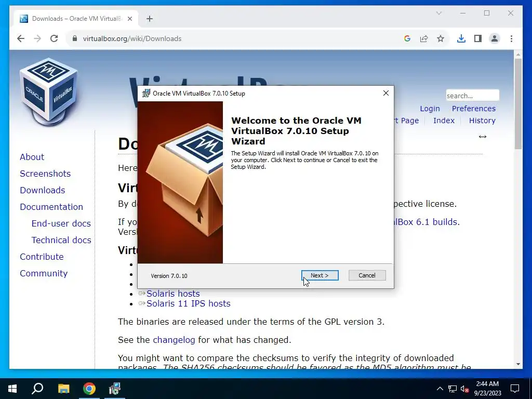The image size is (532, 399).
Task: Cancel the VirtualBox Setup wizard
Action: coord(367,275)
